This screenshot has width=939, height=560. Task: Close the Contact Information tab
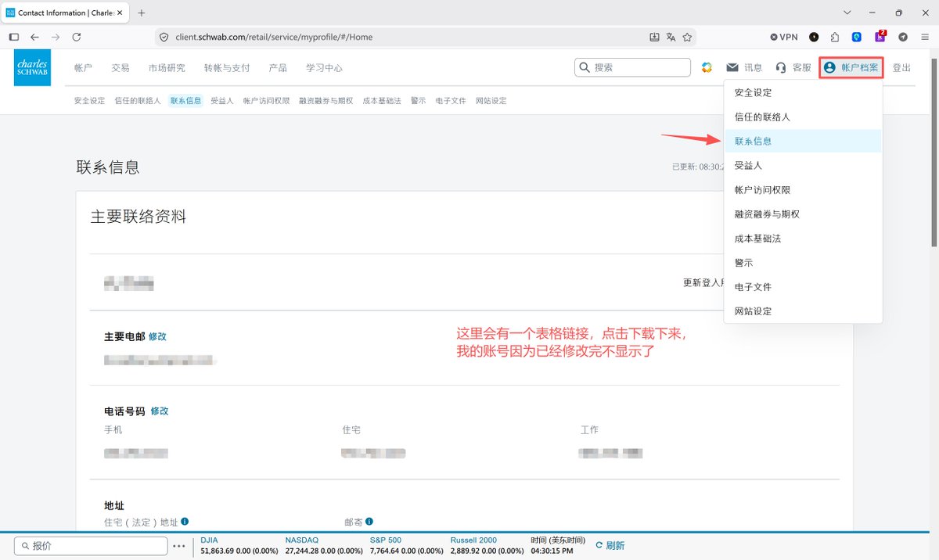(x=120, y=13)
